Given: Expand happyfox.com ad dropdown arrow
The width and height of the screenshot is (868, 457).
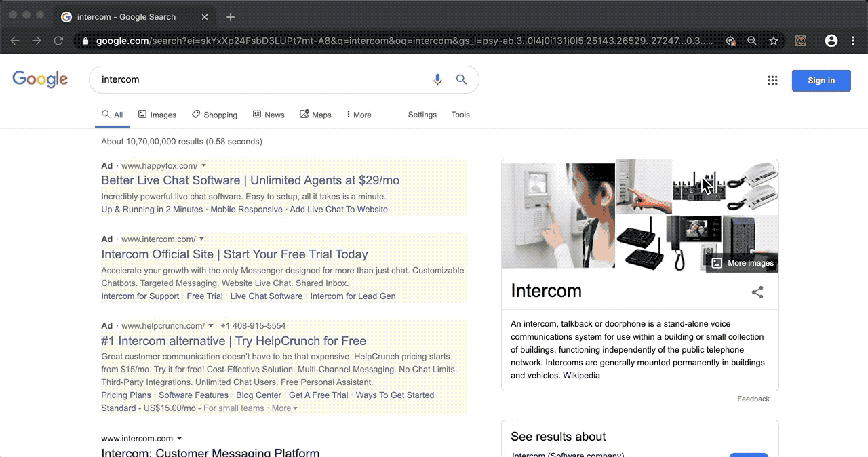Looking at the screenshot, I should [x=203, y=165].
